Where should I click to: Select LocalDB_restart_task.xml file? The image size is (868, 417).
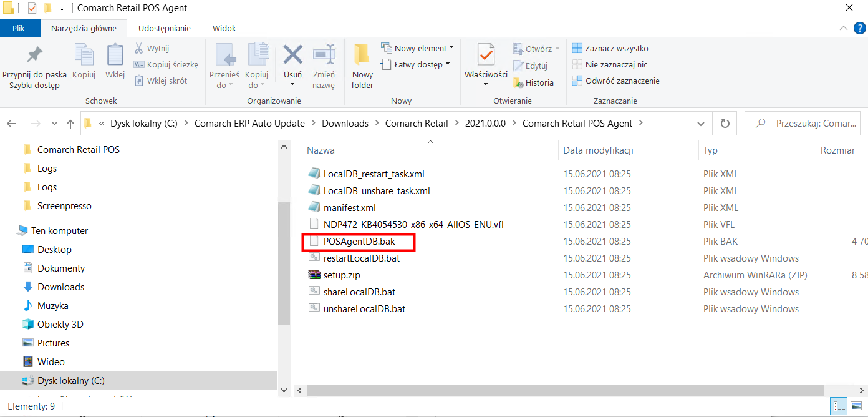coord(374,174)
